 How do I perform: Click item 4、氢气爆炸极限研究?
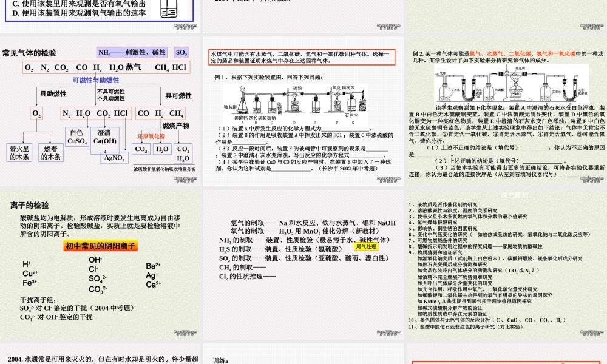433,223
